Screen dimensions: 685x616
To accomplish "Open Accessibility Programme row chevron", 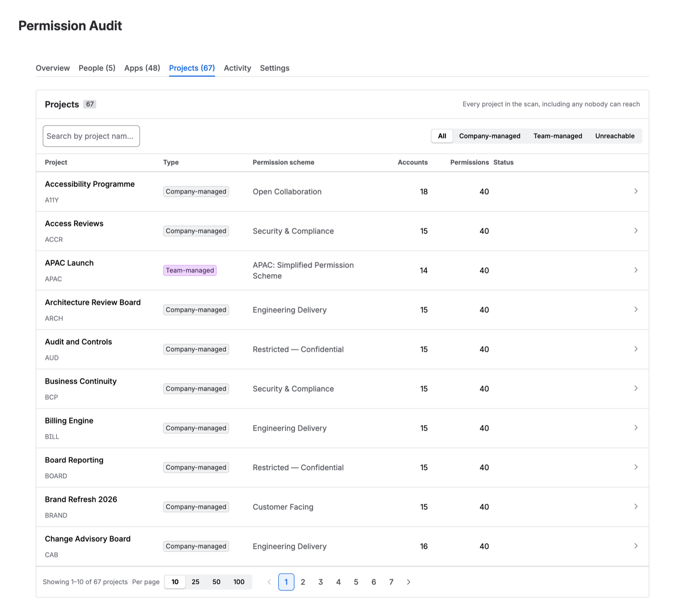I will pyautogui.click(x=636, y=191).
